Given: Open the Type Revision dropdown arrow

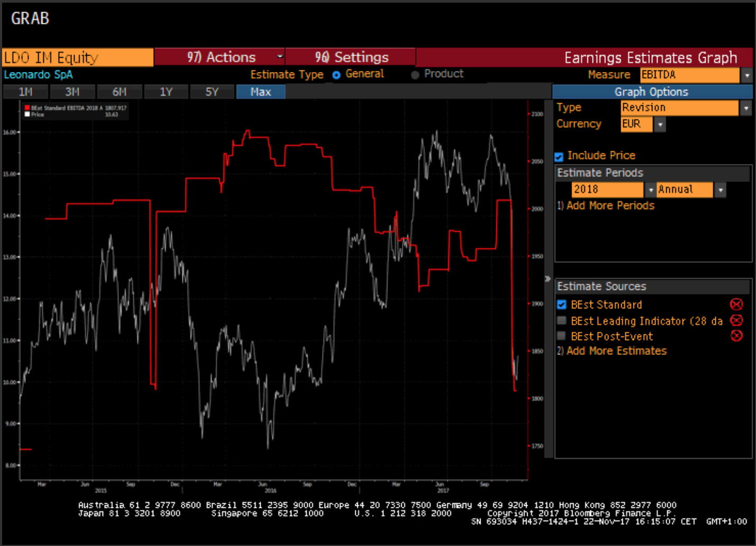Looking at the screenshot, I should click(746, 108).
